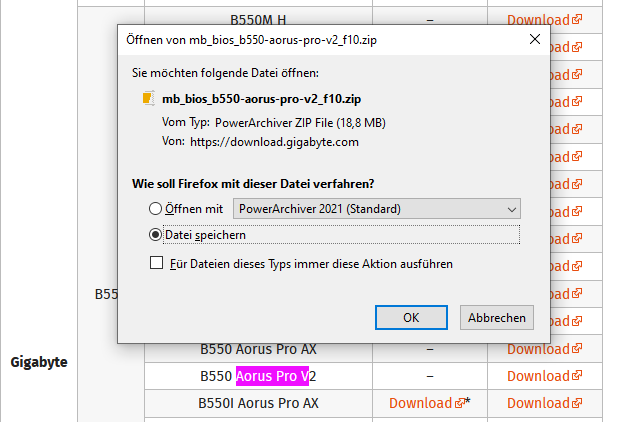Select the 'Öffnen mit' radio button
The image size is (627, 422).
point(155,209)
